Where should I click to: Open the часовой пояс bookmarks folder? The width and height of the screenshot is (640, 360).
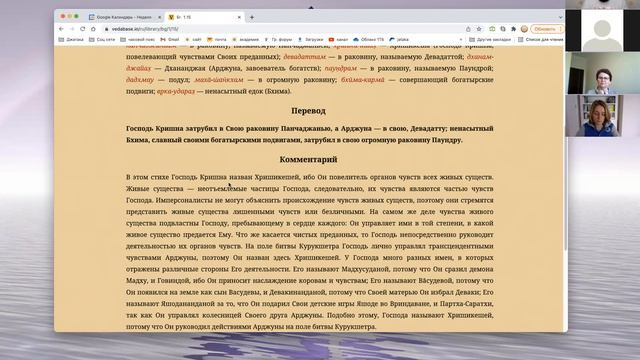[x=138, y=40]
